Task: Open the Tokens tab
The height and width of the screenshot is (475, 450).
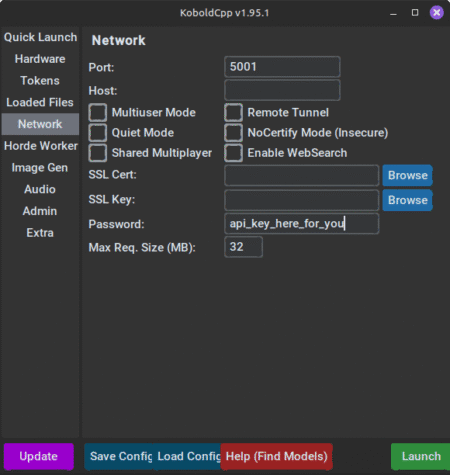Action: pos(40,81)
